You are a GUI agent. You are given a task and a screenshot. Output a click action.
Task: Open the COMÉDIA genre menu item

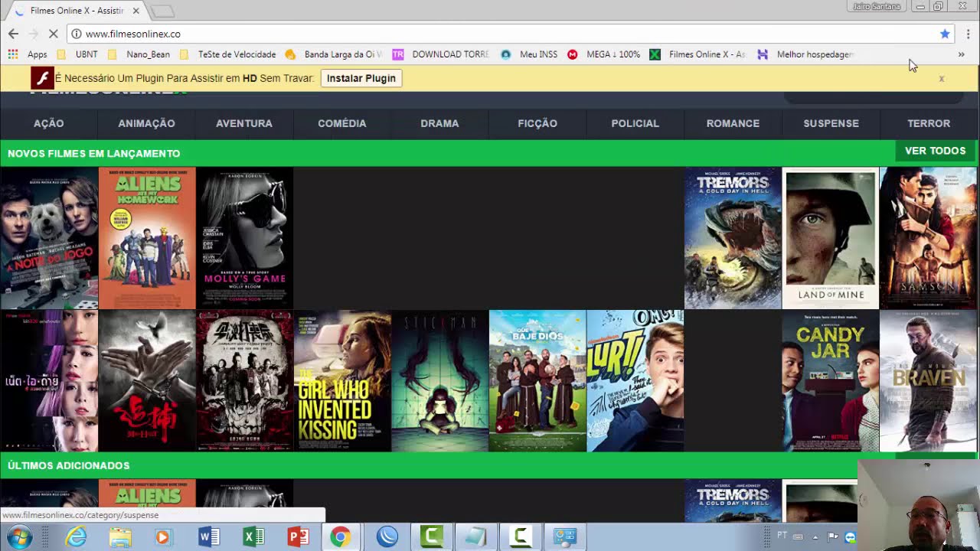(x=342, y=123)
